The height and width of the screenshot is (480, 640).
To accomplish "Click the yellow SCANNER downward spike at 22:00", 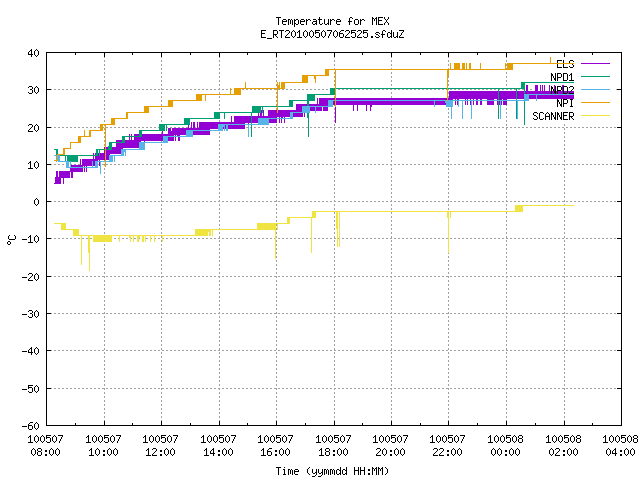I will tap(449, 233).
